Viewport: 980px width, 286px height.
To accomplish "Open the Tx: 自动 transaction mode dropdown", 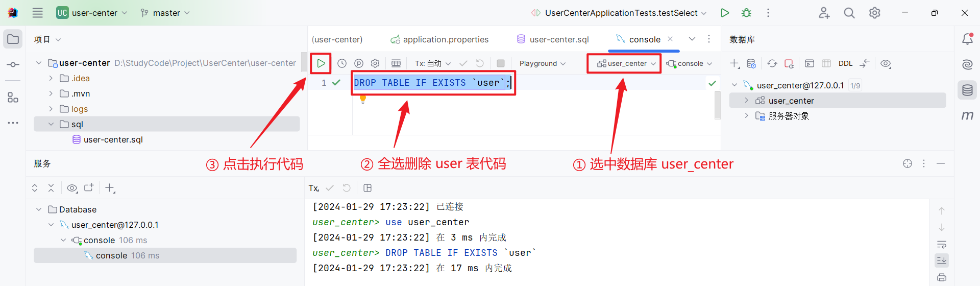I will coord(433,63).
